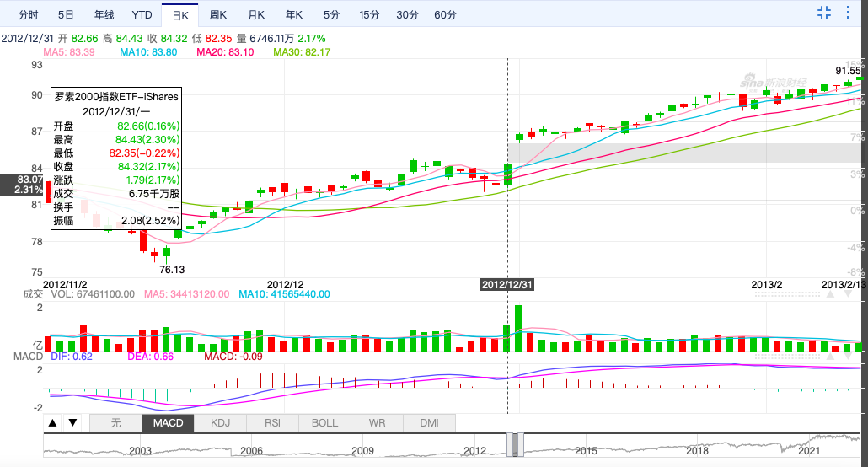Click the 91.55 high price annotation
Screen dimensions: 868x467
click(848, 71)
